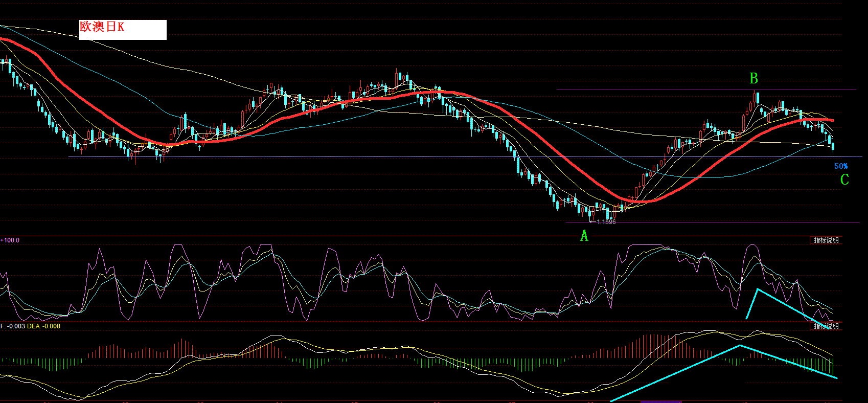Click the 1.1596 low price label
Screen dimensions: 868x403
(606, 222)
